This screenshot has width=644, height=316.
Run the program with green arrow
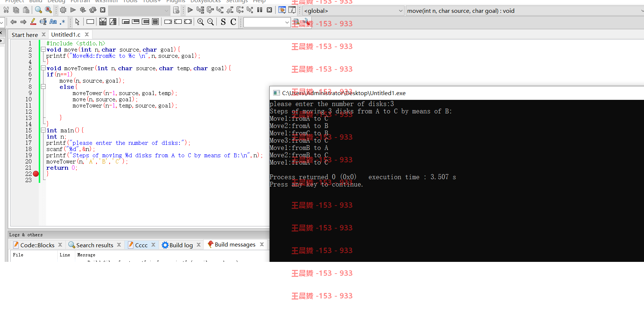coord(73,10)
